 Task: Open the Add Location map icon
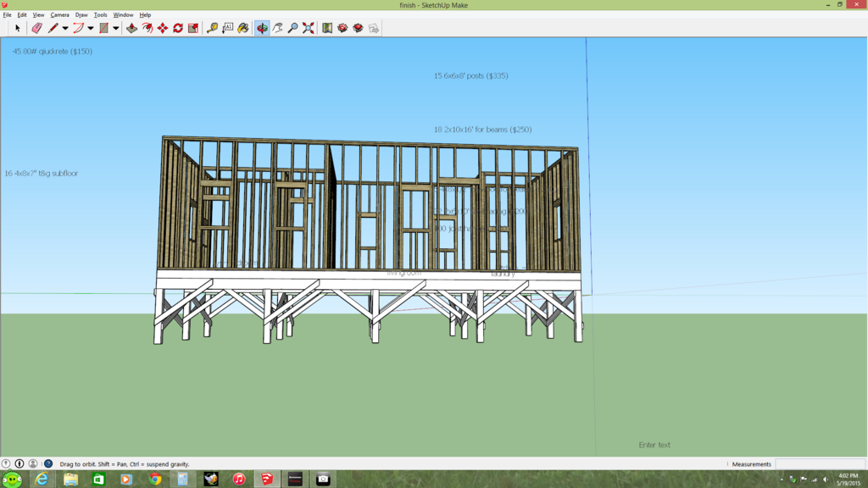coord(327,28)
